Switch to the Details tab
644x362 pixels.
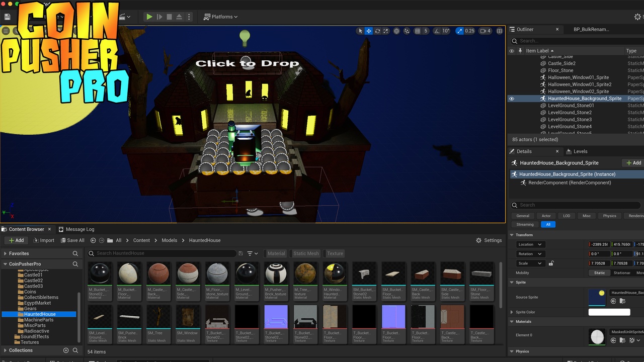(524, 151)
